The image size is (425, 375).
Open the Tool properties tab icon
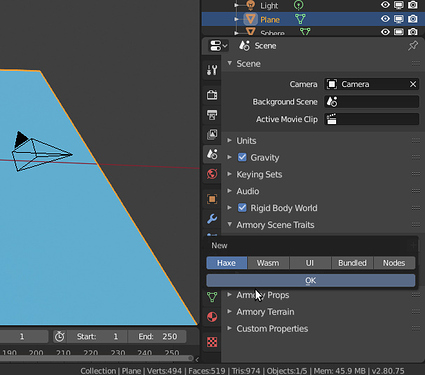click(x=212, y=70)
